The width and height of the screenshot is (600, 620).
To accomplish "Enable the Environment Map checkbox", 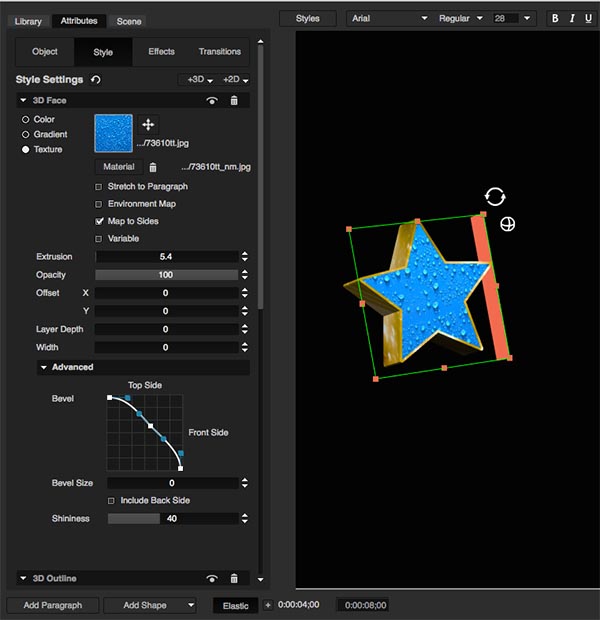I will [99, 204].
